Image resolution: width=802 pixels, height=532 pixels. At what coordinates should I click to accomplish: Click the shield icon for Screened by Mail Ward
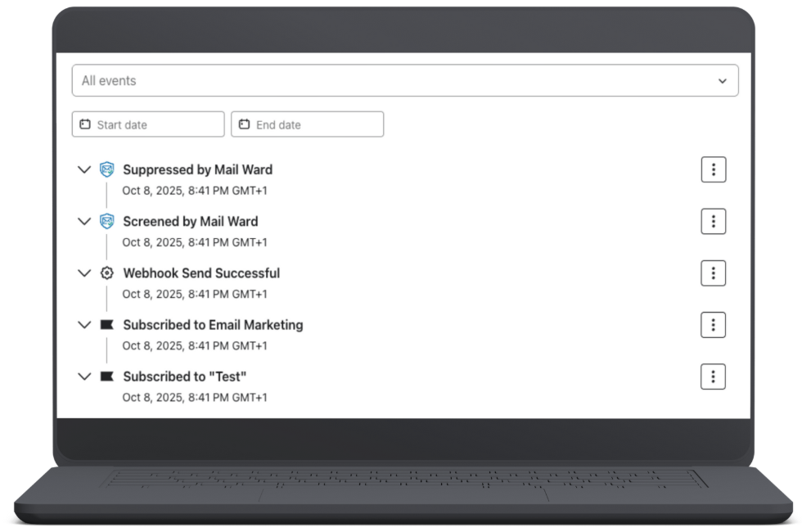pyautogui.click(x=107, y=221)
